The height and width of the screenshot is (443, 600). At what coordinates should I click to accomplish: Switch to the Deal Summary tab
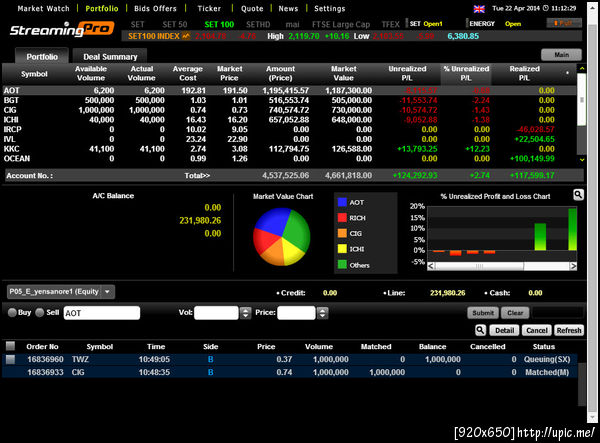pos(110,57)
